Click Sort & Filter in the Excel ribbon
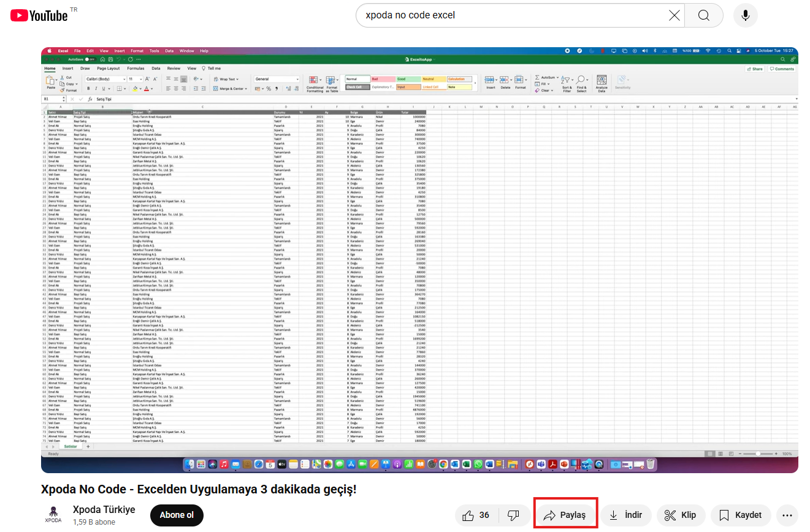The image size is (810, 532). coord(567,84)
